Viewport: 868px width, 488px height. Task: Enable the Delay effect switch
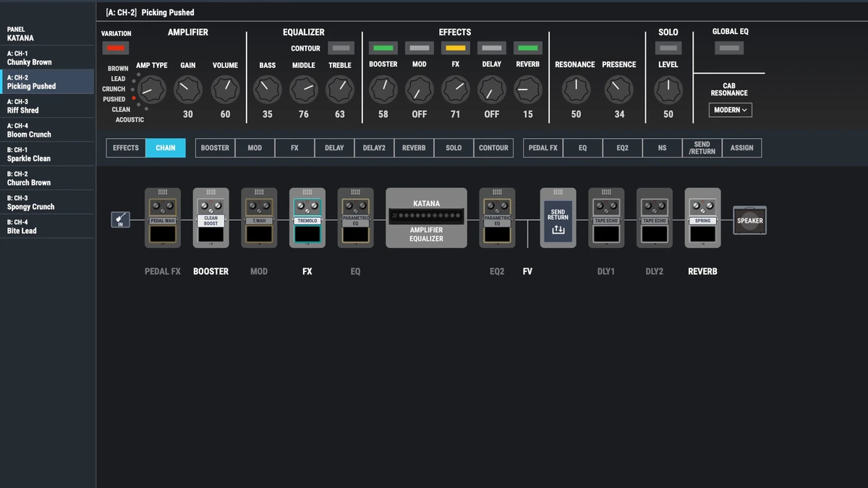[x=491, y=48]
